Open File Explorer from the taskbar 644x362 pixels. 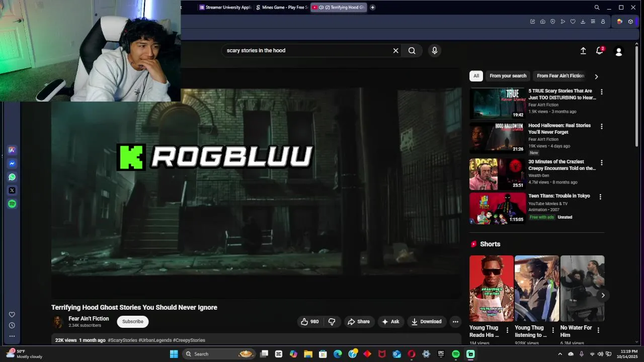[x=308, y=354]
